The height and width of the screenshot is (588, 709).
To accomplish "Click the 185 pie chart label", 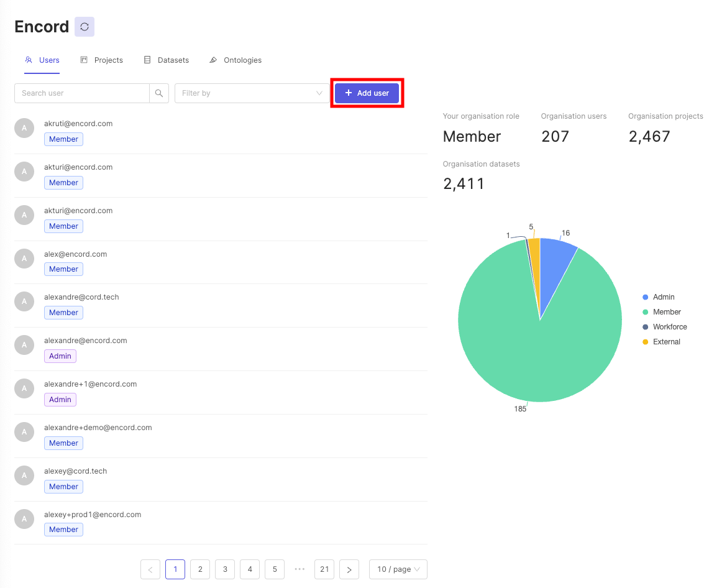I will (x=520, y=409).
